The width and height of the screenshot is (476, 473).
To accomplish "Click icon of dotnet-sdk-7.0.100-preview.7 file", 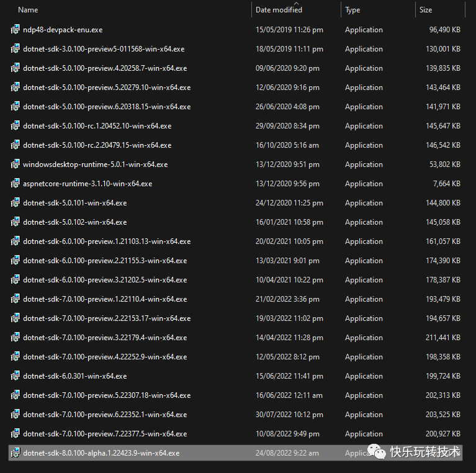I will point(15,433).
